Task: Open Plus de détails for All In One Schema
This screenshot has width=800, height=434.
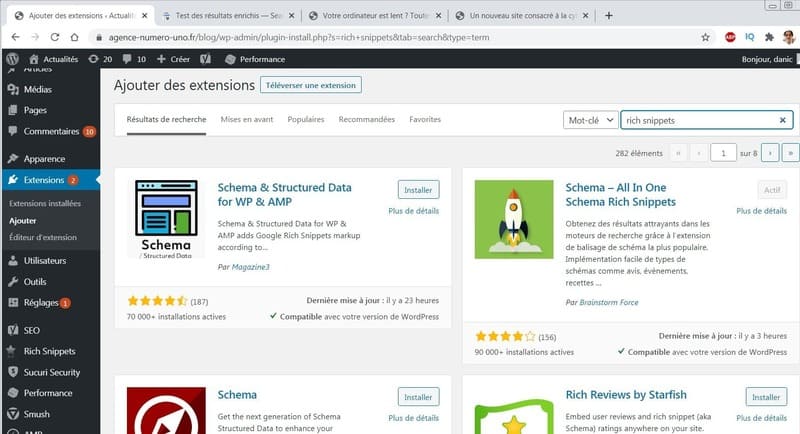Action: (x=761, y=211)
